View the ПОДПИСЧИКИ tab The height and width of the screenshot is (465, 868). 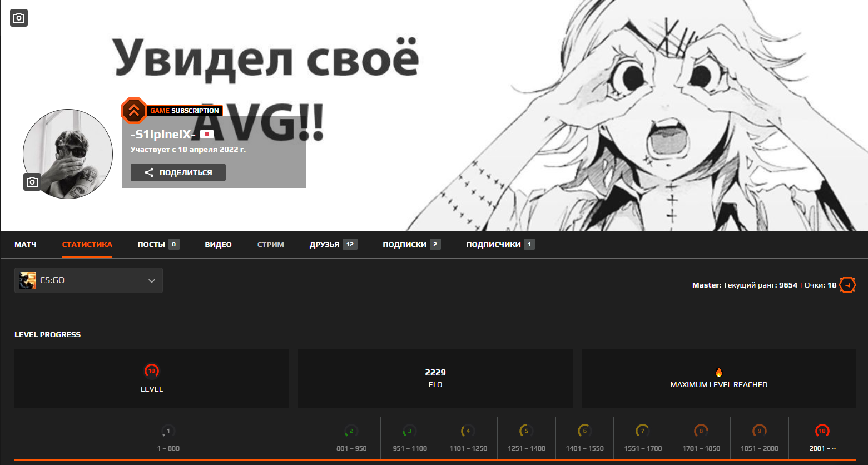[x=500, y=244]
